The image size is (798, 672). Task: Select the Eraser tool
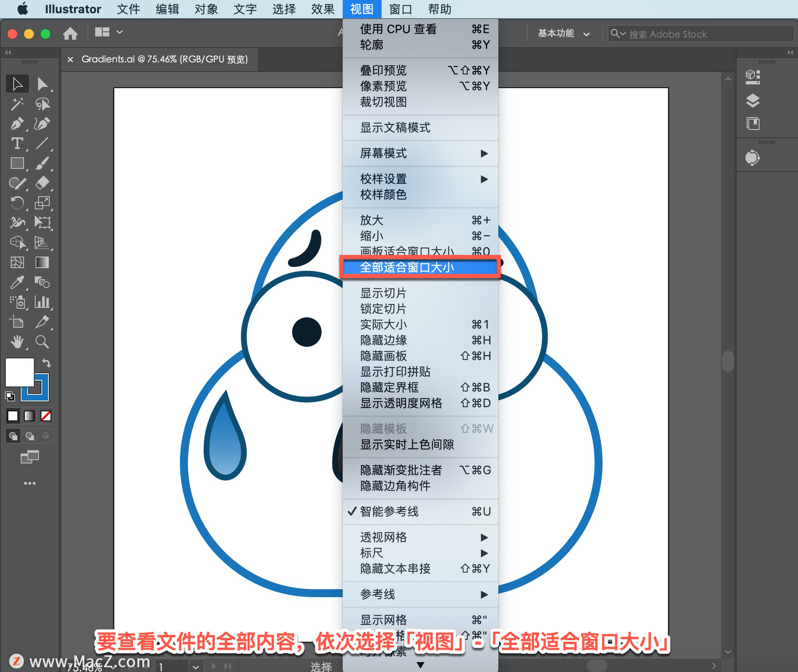tap(42, 183)
